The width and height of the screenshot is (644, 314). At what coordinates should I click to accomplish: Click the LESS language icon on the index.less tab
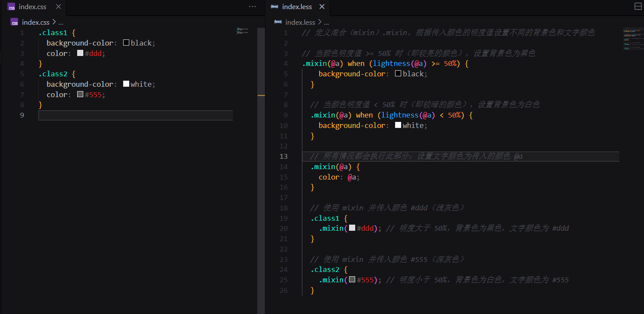274,7
